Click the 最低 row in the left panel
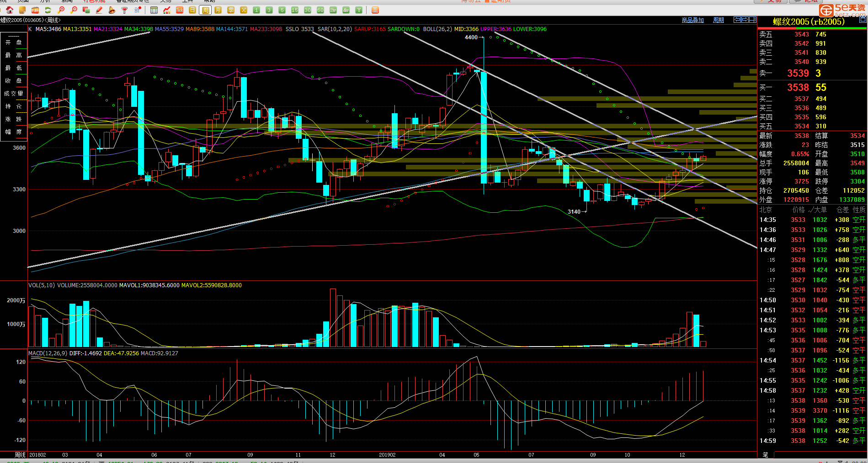This screenshot has height=463, width=868. pyautogui.click(x=14, y=68)
